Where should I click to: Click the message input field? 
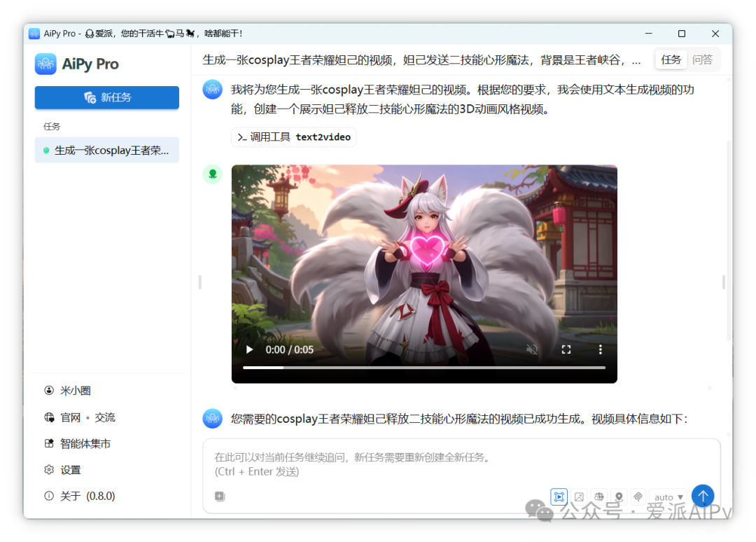click(x=461, y=464)
